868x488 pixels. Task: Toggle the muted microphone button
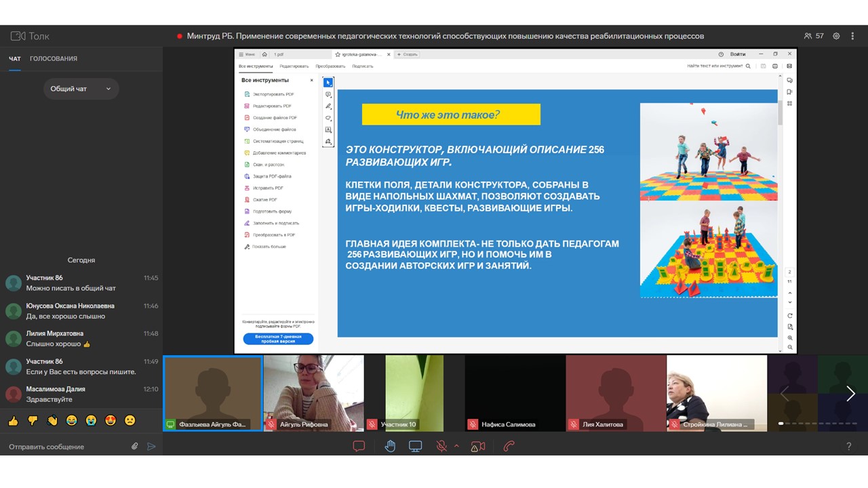coord(441,446)
